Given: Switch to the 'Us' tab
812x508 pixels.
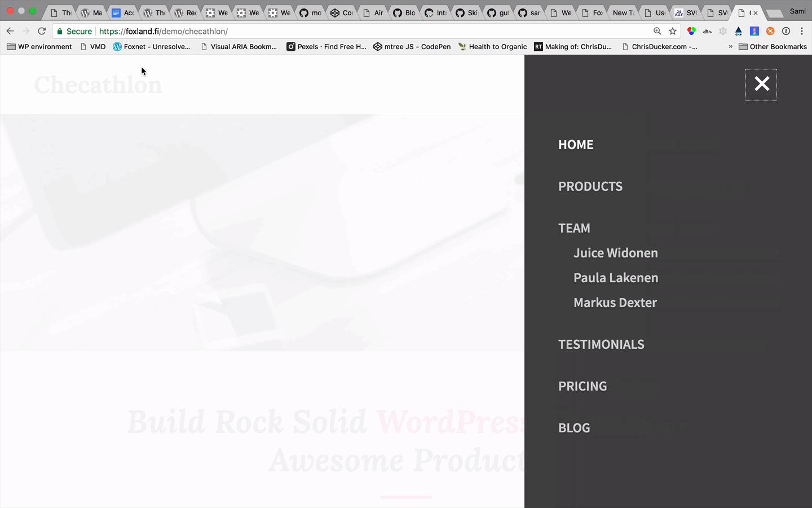Looking at the screenshot, I should coord(655,12).
